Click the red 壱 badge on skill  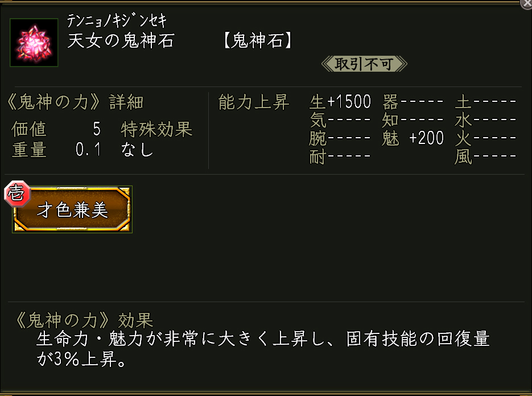(x=15, y=195)
